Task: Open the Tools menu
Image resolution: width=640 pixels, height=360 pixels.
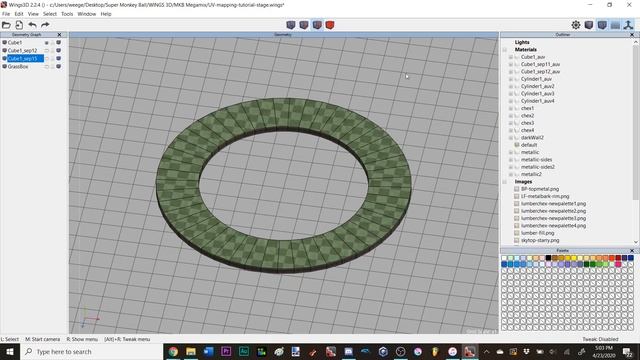Action: (x=67, y=14)
